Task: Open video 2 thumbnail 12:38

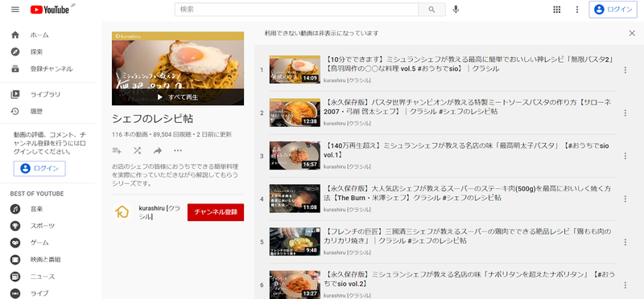Action: coord(295,113)
